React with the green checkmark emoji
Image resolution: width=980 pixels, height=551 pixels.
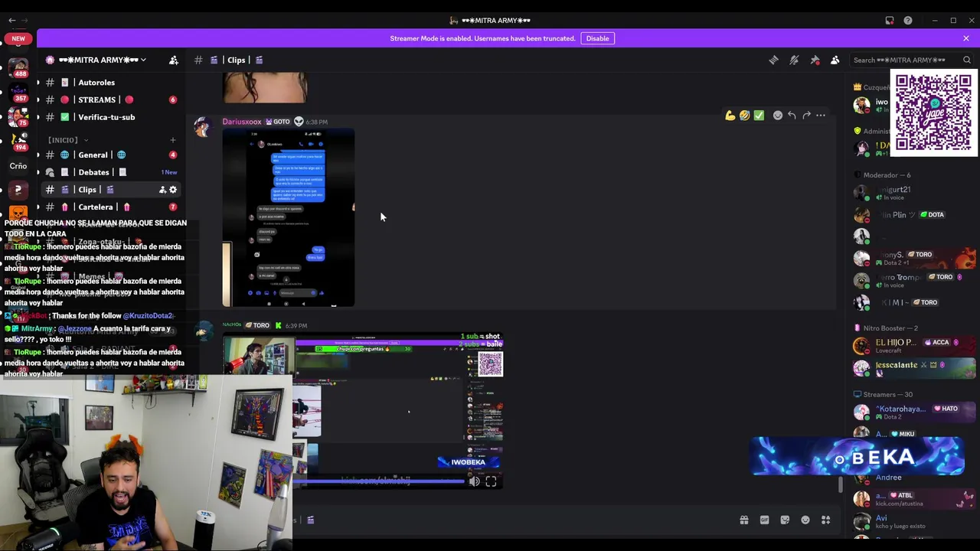tap(759, 116)
